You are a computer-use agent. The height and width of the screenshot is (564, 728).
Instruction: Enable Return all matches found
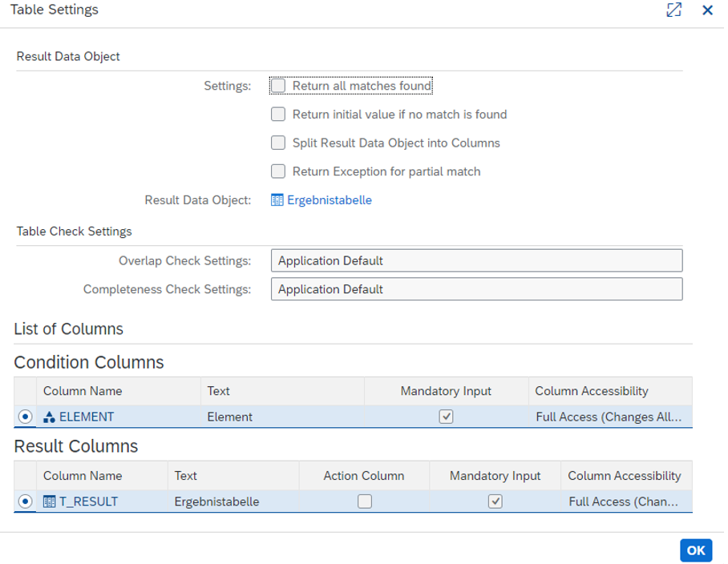tap(278, 86)
